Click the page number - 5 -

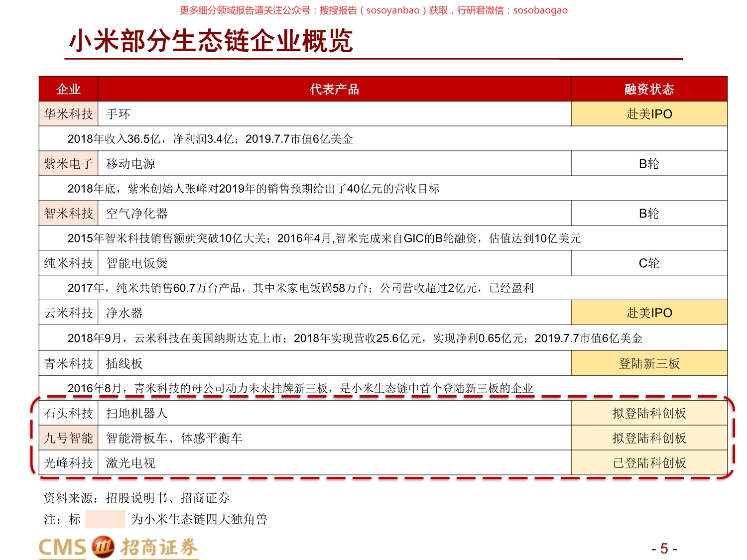664,549
